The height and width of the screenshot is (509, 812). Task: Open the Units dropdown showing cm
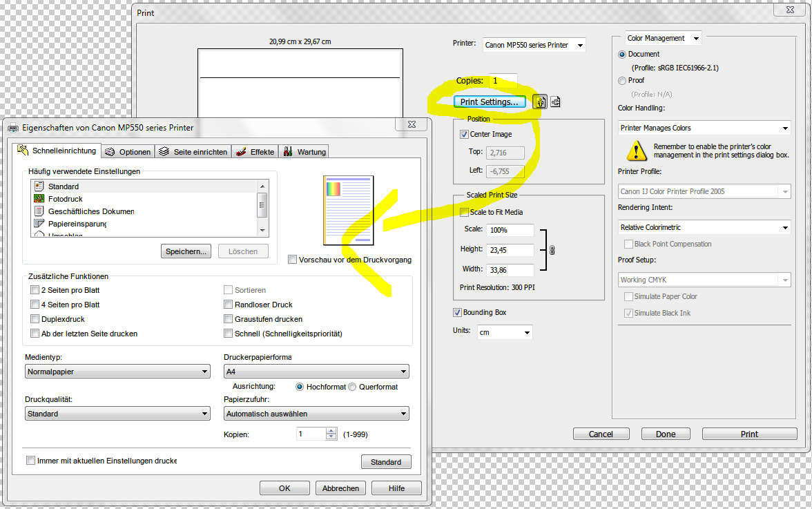pyautogui.click(x=504, y=332)
